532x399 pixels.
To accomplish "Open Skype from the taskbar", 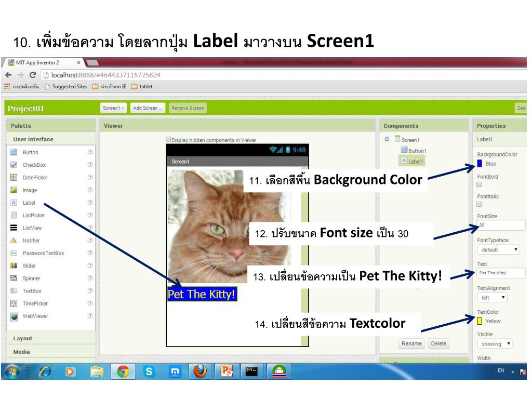I will tap(149, 372).
